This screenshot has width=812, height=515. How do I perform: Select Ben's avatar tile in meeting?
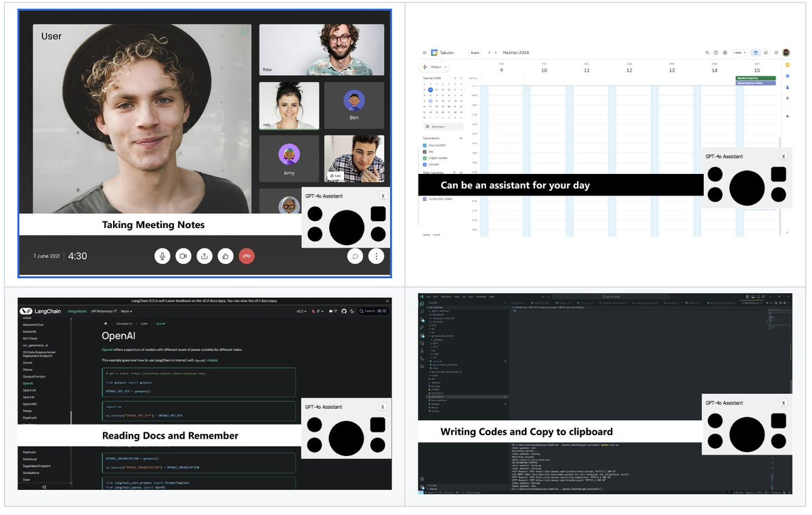[x=354, y=106]
